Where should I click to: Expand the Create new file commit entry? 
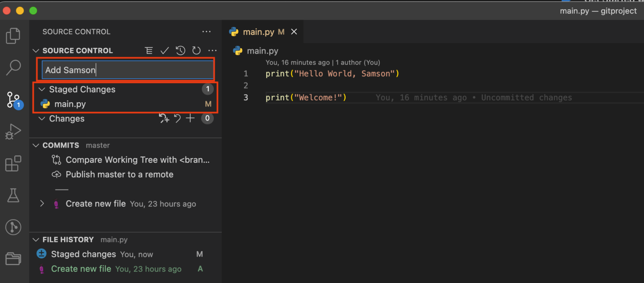click(42, 204)
